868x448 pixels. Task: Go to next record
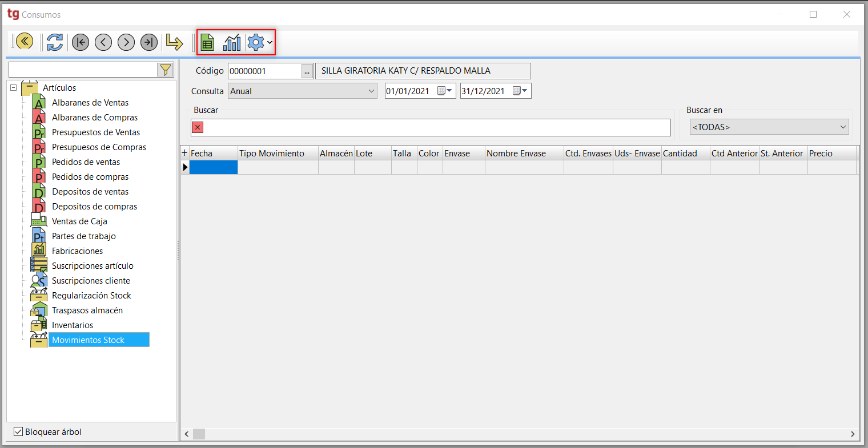click(x=126, y=42)
